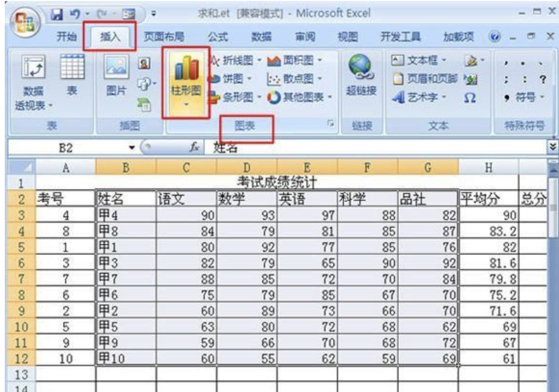Viewport: 559px width, 392px height.
Task: Click average value 71.6
Action: click(x=488, y=311)
